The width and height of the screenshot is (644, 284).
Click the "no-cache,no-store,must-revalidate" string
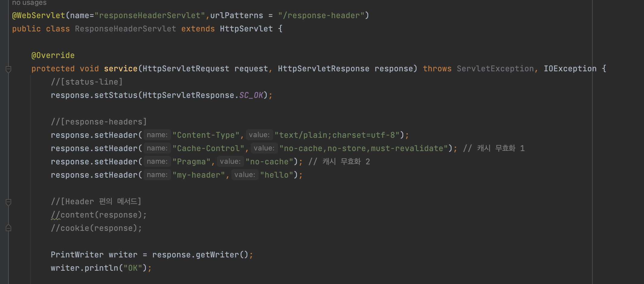coord(364,148)
